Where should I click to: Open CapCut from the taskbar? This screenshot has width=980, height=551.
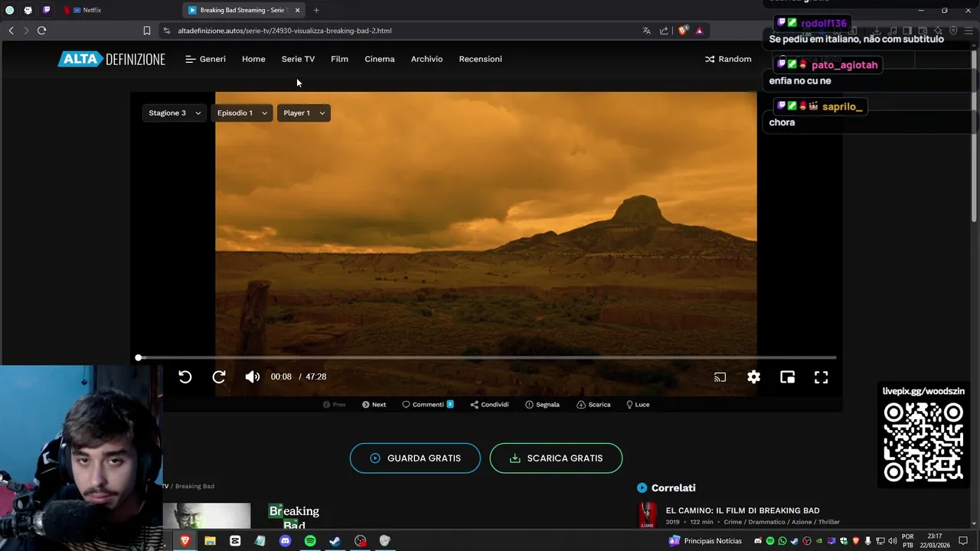pyautogui.click(x=235, y=540)
